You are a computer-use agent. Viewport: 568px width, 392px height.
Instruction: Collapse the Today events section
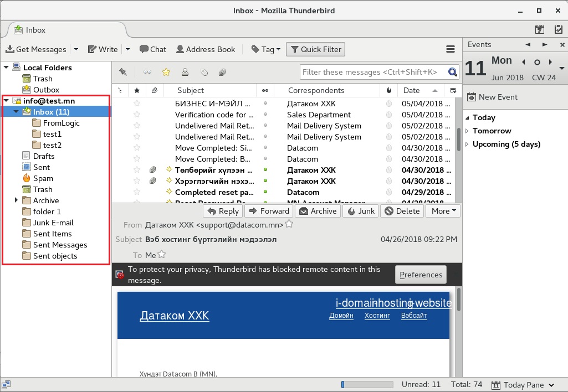click(467, 117)
